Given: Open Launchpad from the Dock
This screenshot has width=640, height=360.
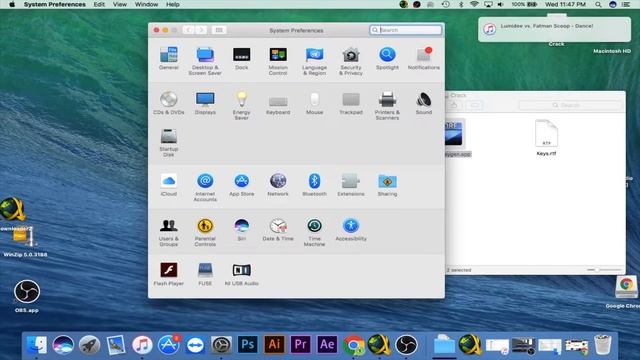Looking at the screenshot, I should tap(89, 344).
